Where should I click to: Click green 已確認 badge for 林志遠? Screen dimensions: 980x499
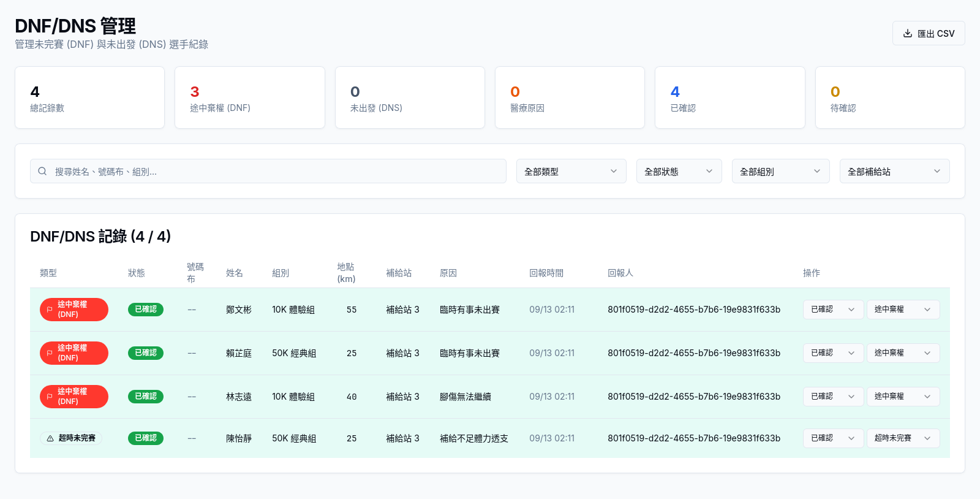click(146, 397)
